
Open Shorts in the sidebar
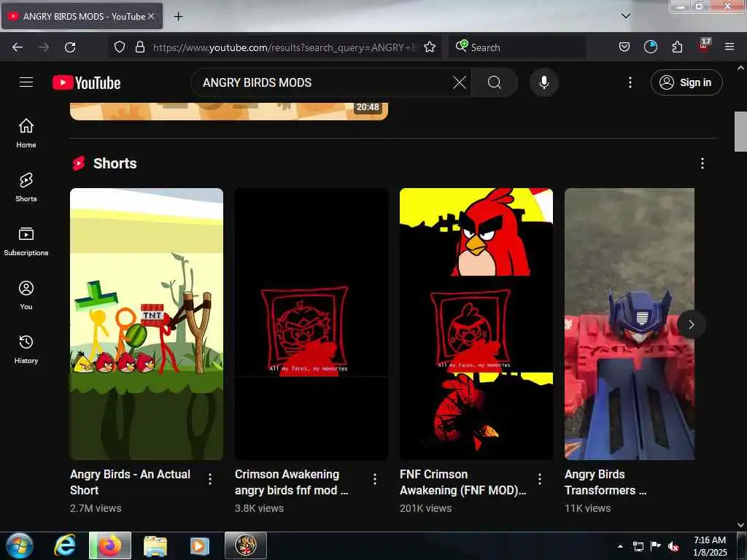26,187
